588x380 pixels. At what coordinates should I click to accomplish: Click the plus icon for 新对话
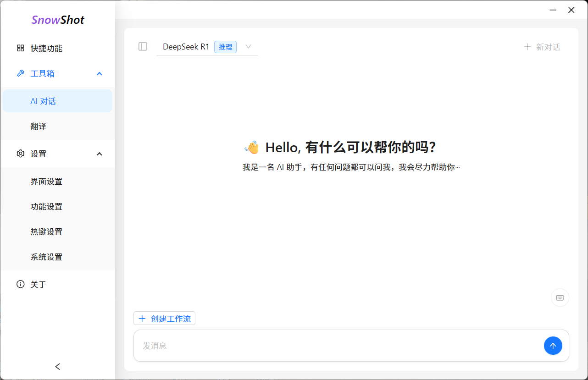527,46
